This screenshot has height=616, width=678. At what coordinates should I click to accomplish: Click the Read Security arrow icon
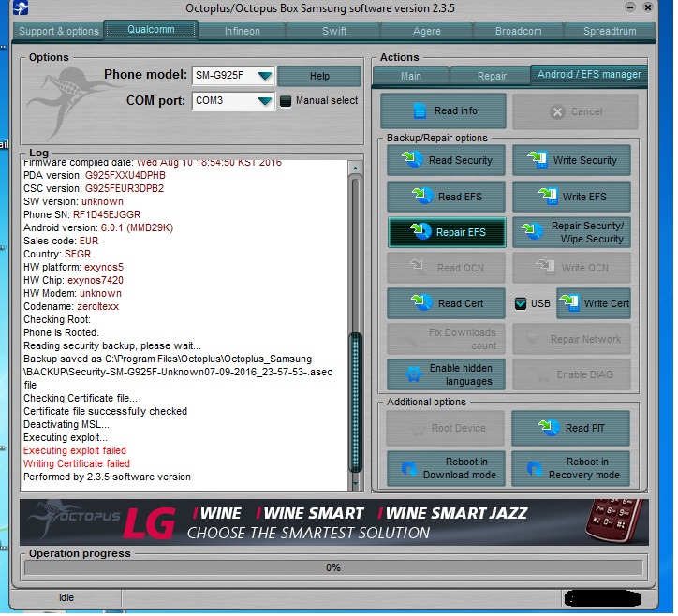pyautogui.click(x=412, y=159)
